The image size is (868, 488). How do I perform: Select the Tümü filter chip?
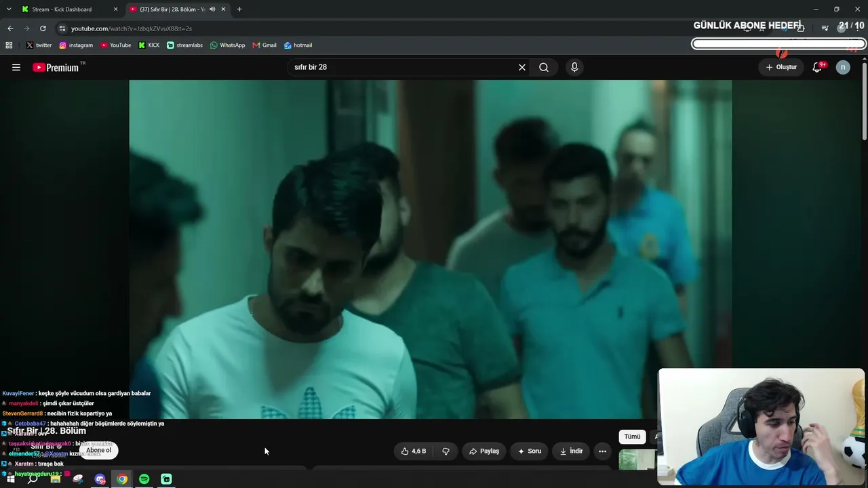click(632, 436)
